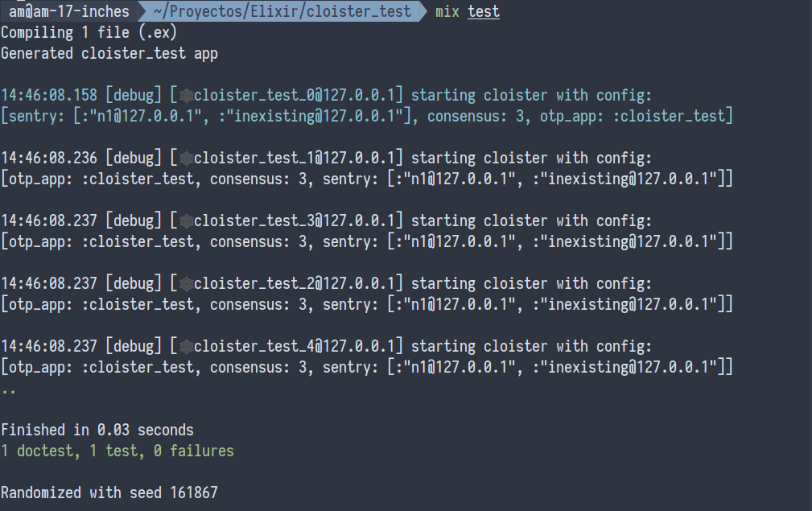
Task: Click the node icon before cloister_test_0
Action: pos(186,97)
